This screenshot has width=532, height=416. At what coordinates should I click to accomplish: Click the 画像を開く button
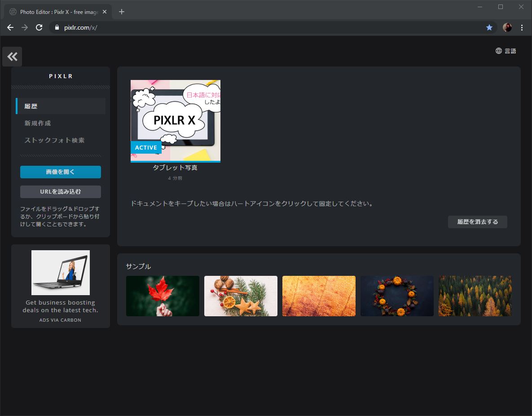pos(61,172)
